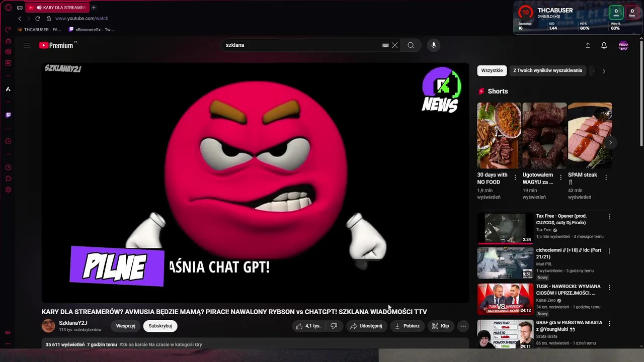The image size is (644, 362).
Task: Click the Wesprzyj button
Action: pyautogui.click(x=126, y=326)
